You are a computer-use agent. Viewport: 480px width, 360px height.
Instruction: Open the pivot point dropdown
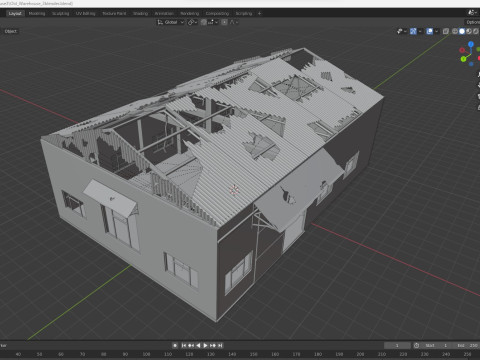192,22
